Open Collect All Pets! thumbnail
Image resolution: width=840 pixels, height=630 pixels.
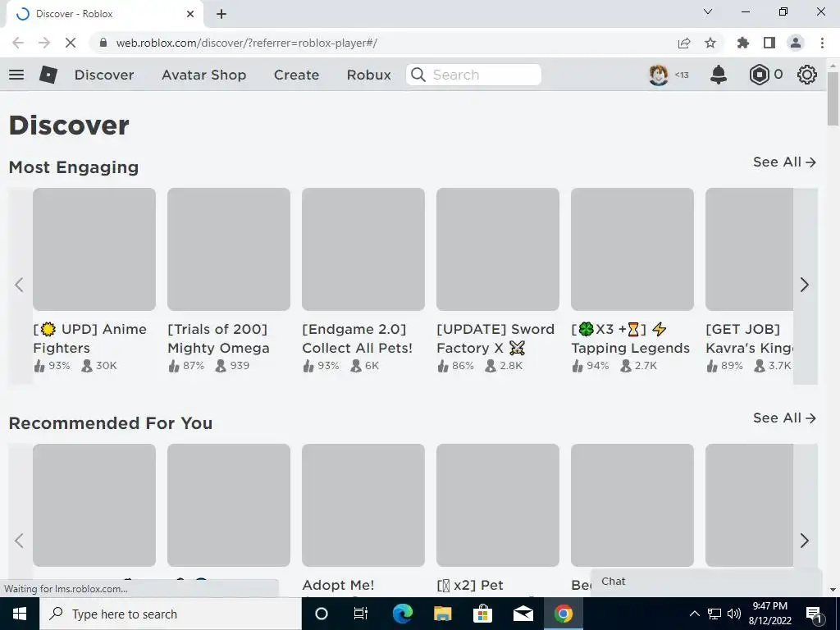[363, 249]
